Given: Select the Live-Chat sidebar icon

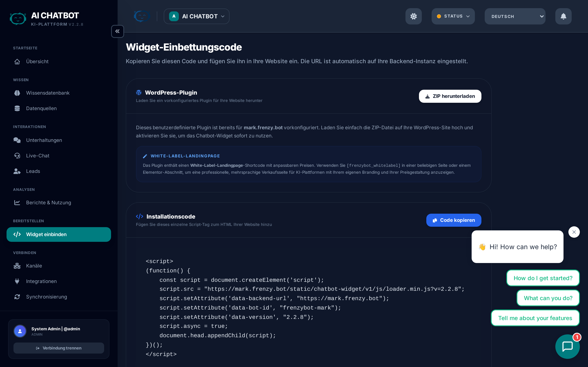Looking at the screenshot, I should [38, 156].
